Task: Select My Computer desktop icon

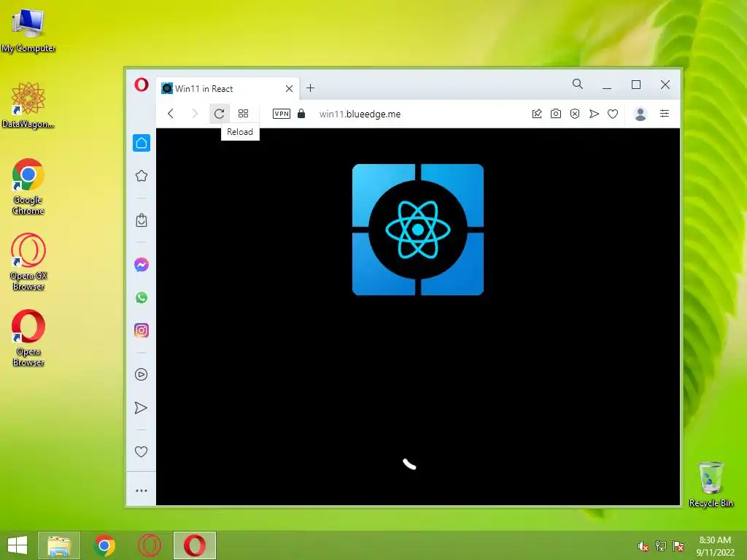Action: (28, 31)
